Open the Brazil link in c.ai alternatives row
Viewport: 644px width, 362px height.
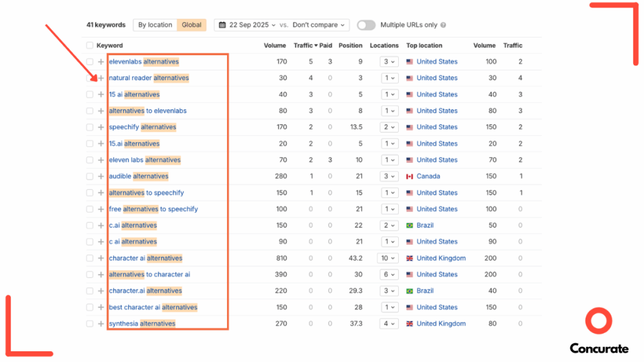pos(425,226)
